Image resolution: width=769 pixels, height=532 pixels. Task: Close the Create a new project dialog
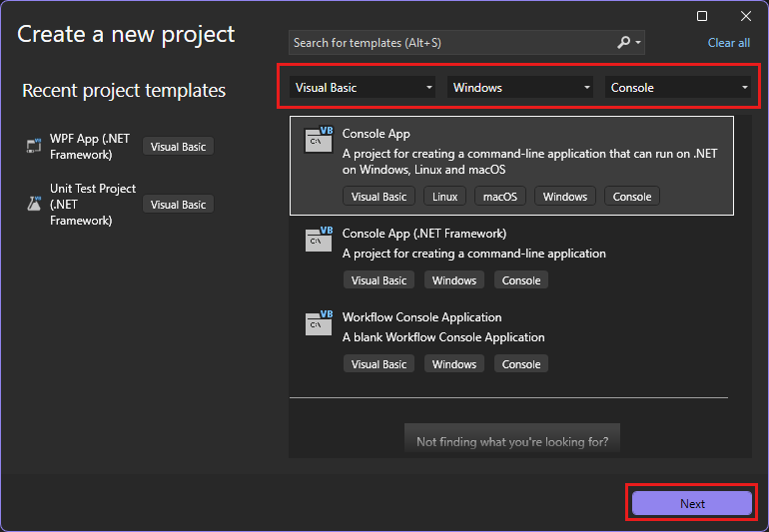coord(746,16)
